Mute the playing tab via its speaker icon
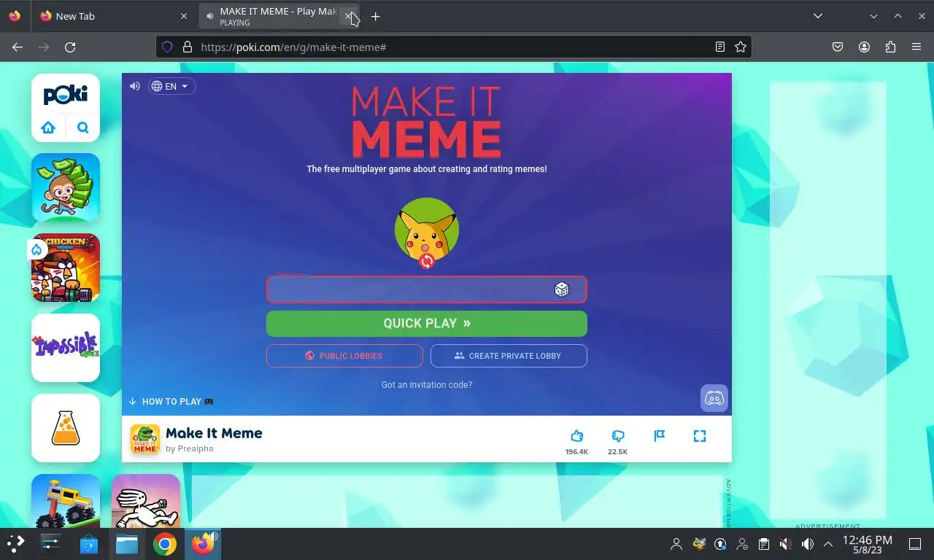 tap(210, 16)
